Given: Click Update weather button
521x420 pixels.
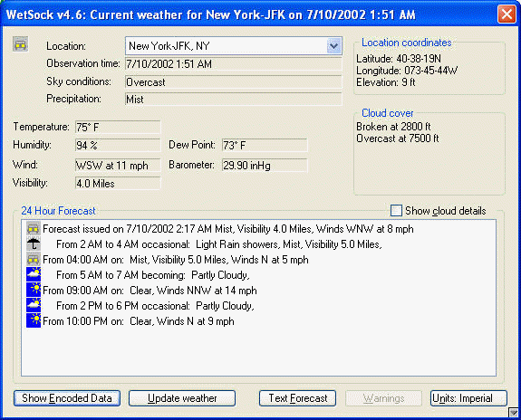Looking at the screenshot, I should click(x=182, y=398).
